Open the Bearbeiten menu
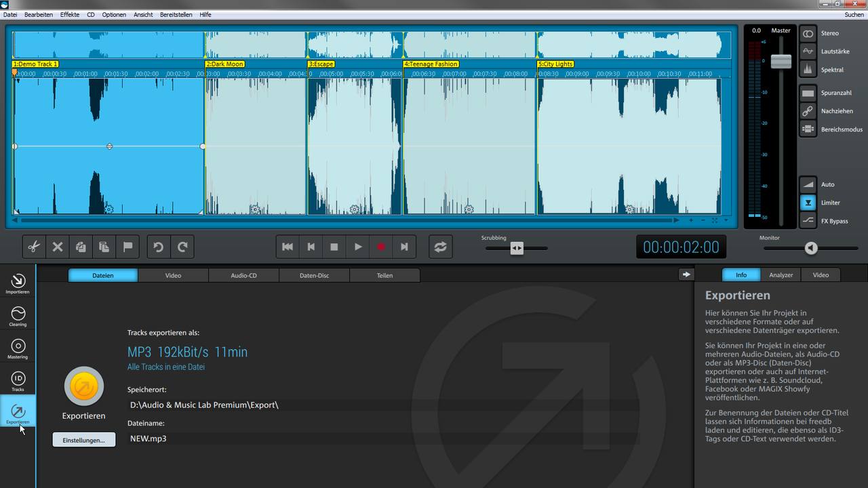868x488 pixels. [x=39, y=14]
